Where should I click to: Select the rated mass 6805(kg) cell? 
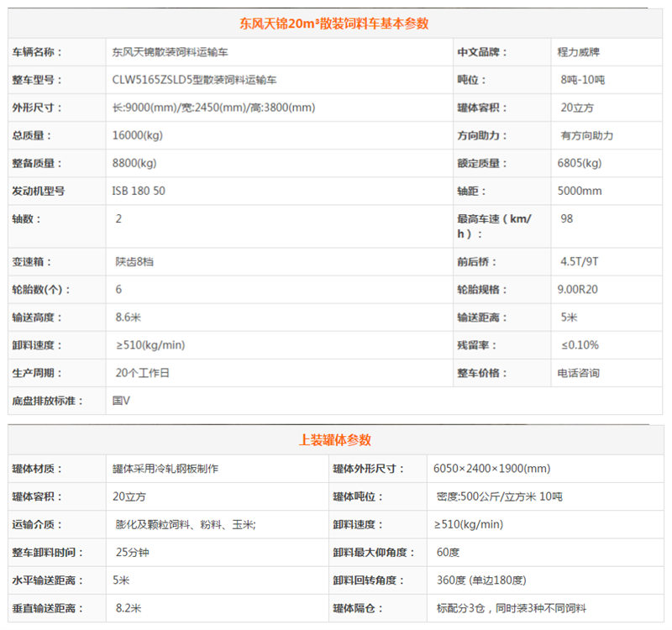coord(580,163)
